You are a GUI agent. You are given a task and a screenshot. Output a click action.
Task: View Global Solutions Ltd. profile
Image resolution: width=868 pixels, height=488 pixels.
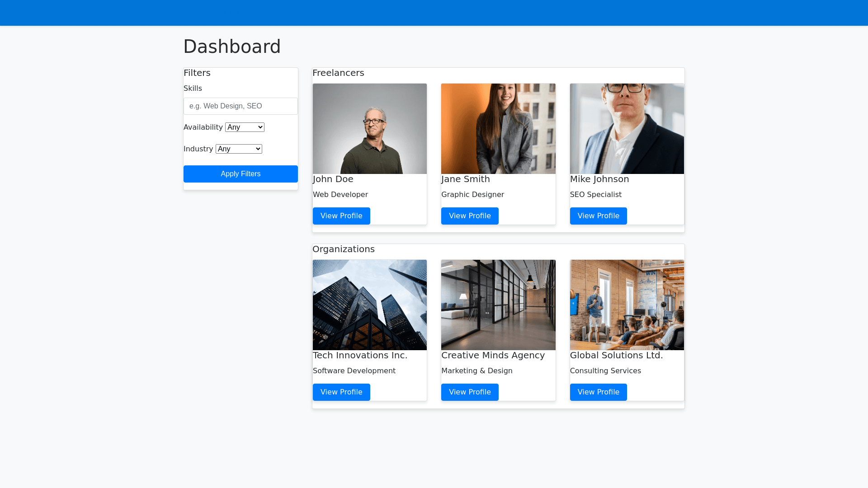598,392
